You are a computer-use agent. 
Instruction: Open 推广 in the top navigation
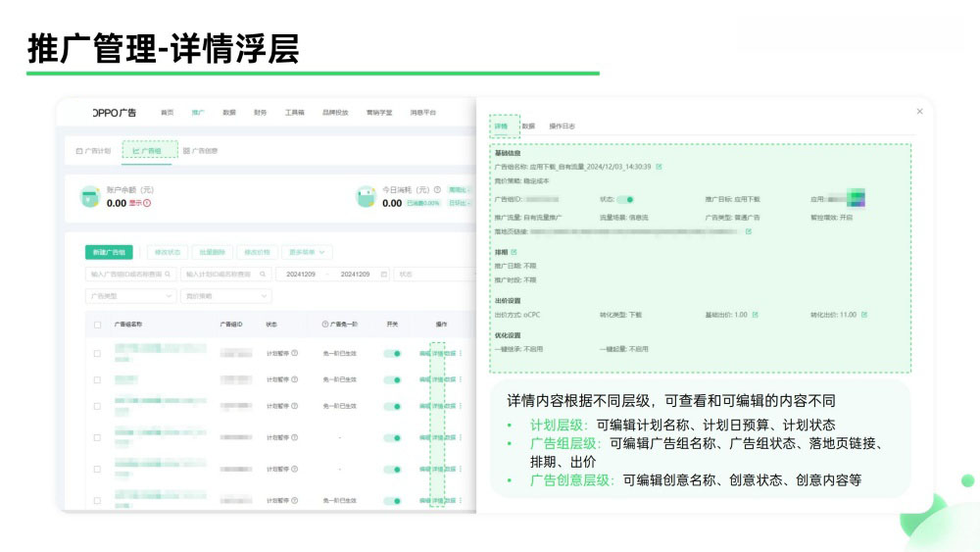point(198,113)
